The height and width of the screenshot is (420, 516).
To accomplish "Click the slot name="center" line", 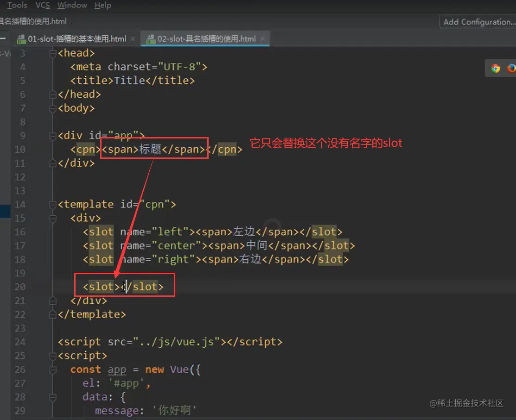I will click(219, 246).
